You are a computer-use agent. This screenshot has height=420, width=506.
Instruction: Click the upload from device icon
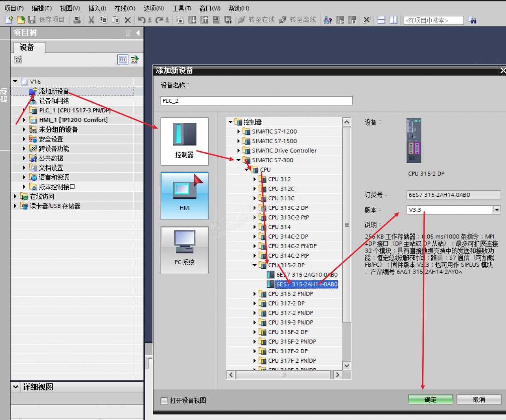point(204,19)
